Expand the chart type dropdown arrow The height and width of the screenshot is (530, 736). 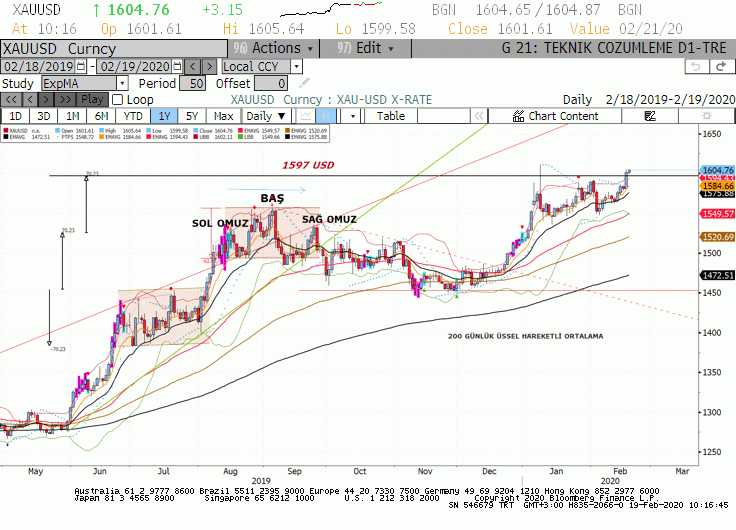tap(353, 116)
